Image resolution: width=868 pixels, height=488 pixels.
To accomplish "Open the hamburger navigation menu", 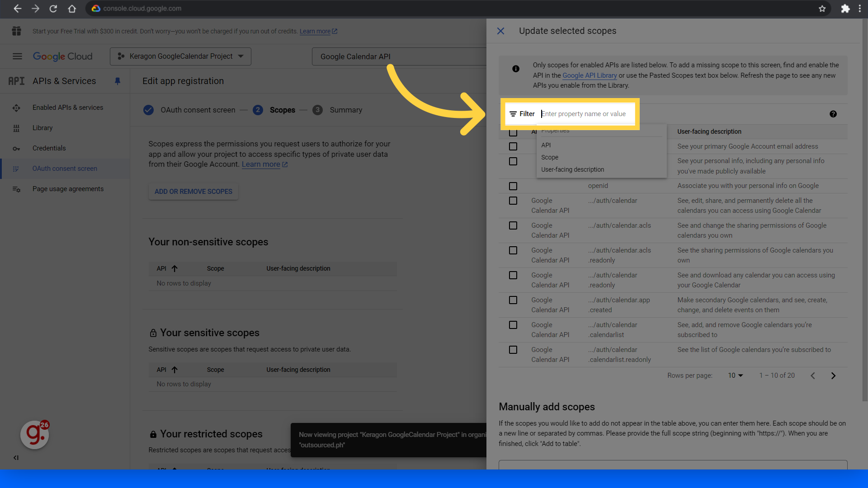I will (x=17, y=56).
